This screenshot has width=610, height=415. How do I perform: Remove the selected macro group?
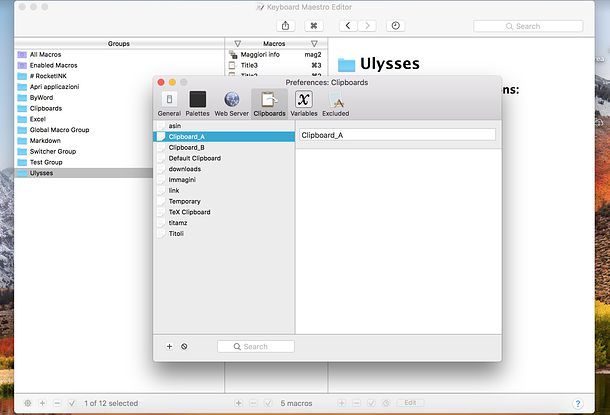pyautogui.click(x=57, y=403)
